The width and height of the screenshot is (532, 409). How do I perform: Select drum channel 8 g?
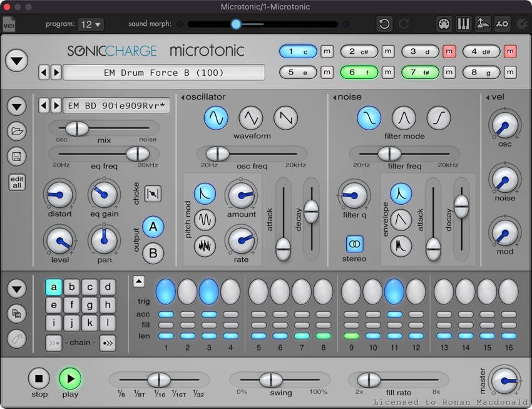481,72
